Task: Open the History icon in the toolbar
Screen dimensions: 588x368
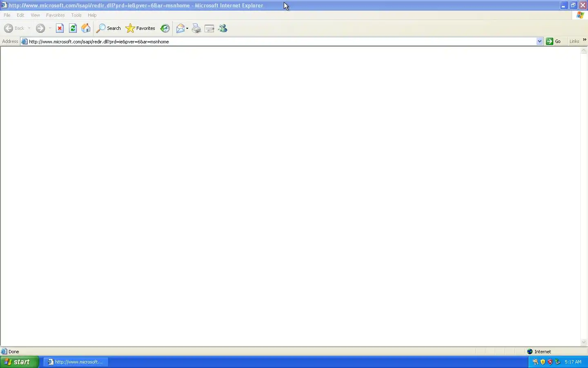Action: coord(165,28)
